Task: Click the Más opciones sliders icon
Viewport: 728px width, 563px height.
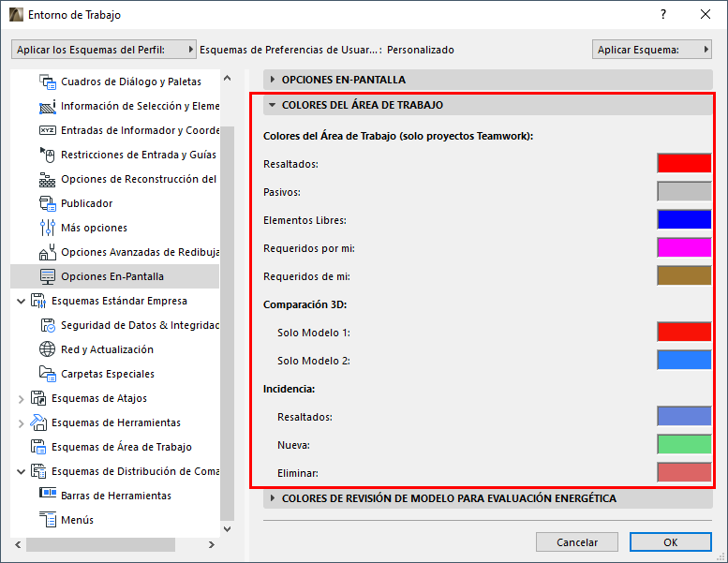Action: pyautogui.click(x=48, y=228)
